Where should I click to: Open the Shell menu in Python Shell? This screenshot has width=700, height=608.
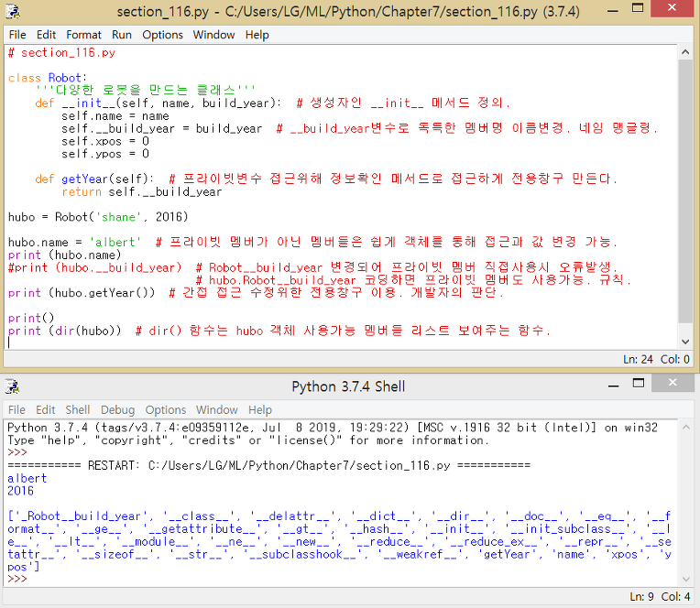pos(78,409)
